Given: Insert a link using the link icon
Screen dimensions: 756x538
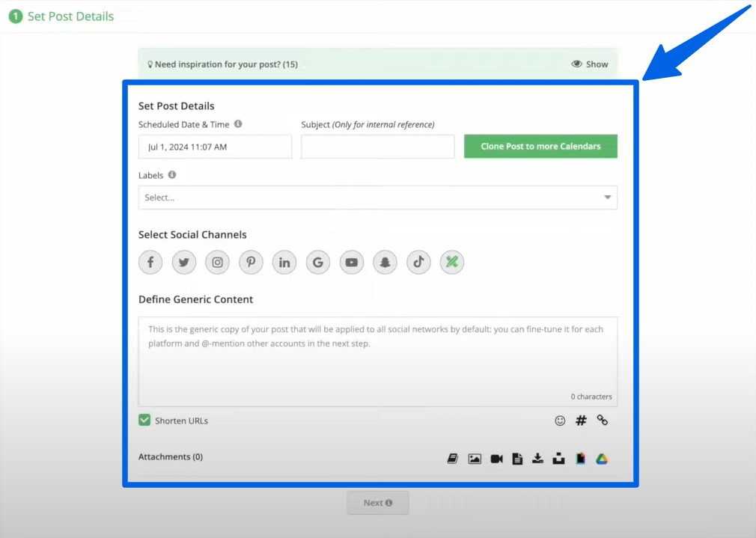Looking at the screenshot, I should pos(602,421).
